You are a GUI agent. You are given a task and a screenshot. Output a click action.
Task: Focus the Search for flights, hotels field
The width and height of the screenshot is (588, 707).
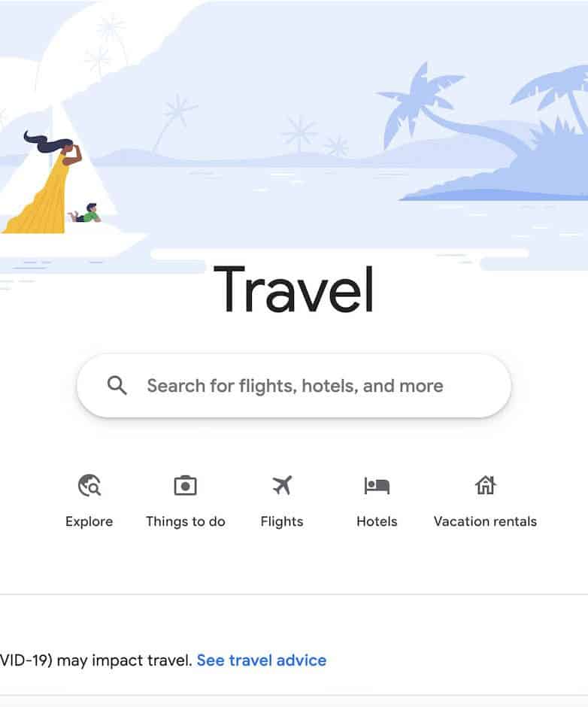[294, 386]
